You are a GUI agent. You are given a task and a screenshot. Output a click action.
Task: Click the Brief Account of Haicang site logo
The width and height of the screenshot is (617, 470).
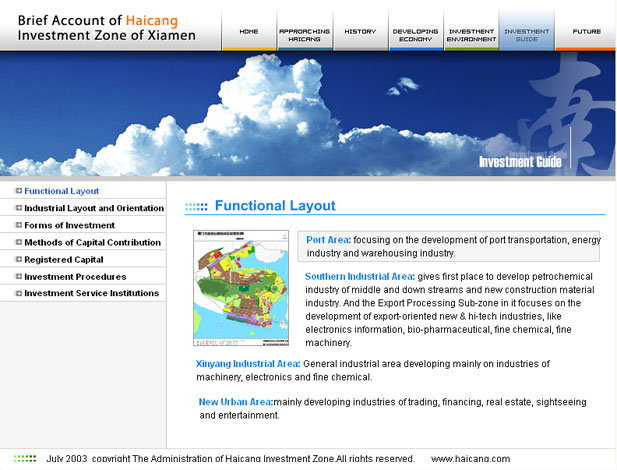tap(108, 27)
